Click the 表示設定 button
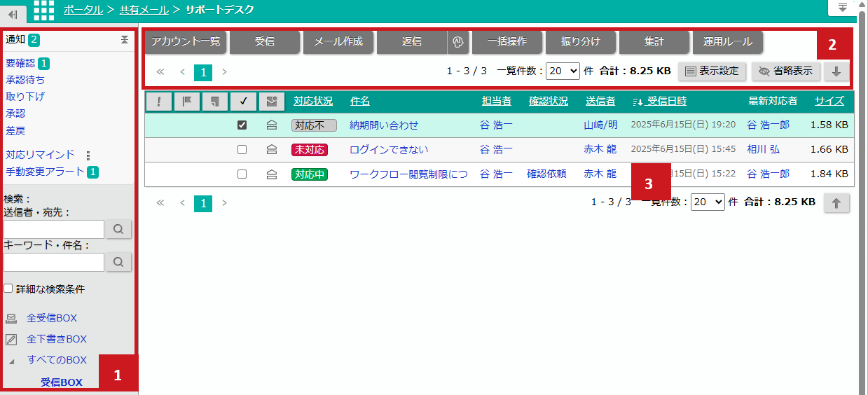 click(712, 71)
